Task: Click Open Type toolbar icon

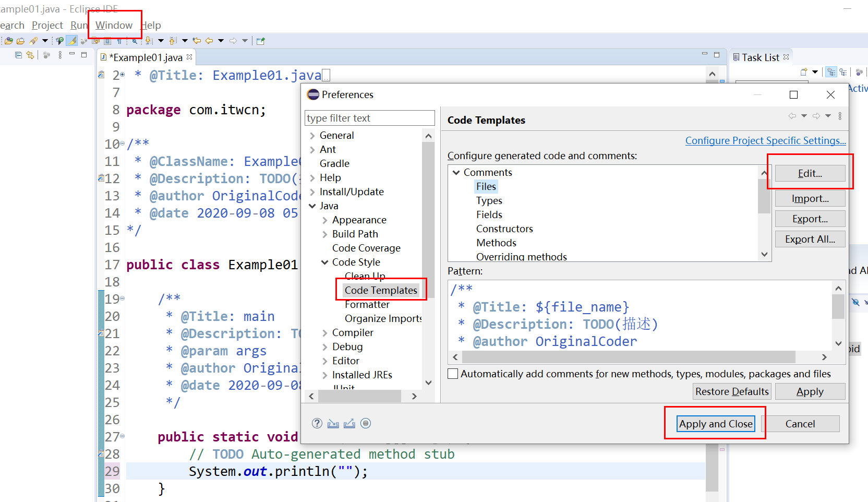Action: [8, 41]
